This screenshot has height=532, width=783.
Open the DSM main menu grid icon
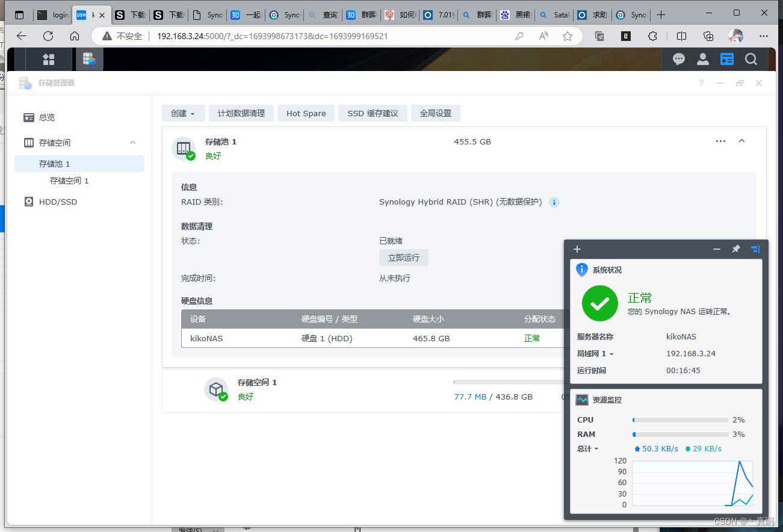point(49,59)
